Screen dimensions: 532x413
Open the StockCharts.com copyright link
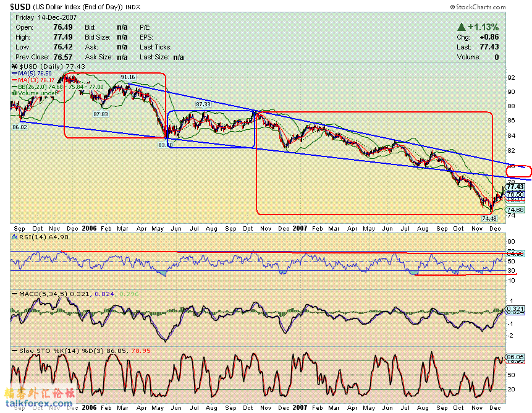pos(478,7)
